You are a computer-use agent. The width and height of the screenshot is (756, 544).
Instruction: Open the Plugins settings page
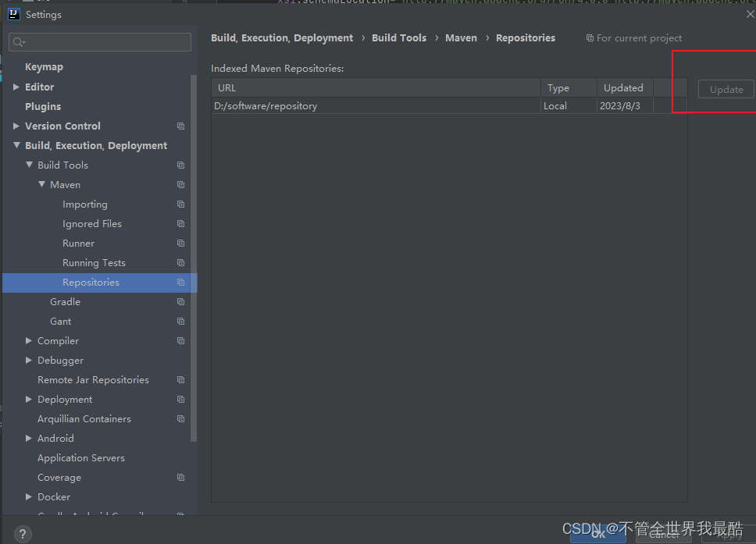pyautogui.click(x=43, y=106)
